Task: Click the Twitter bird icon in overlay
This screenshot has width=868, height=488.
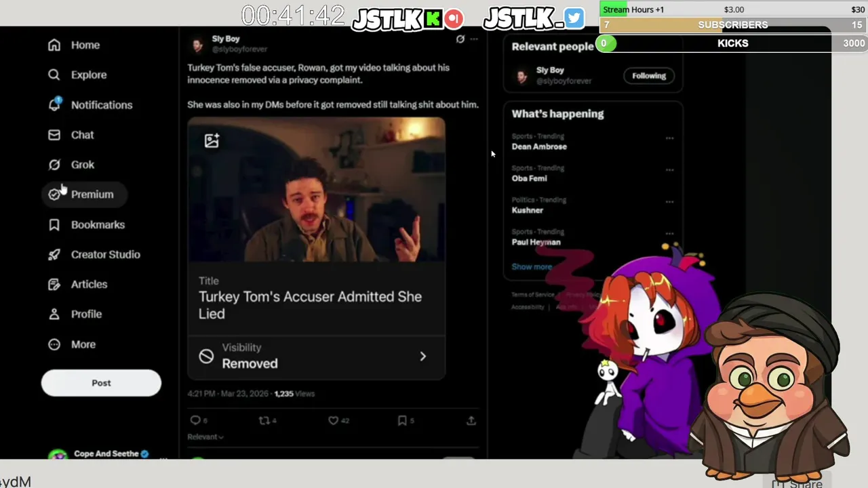Action: pyautogui.click(x=574, y=18)
